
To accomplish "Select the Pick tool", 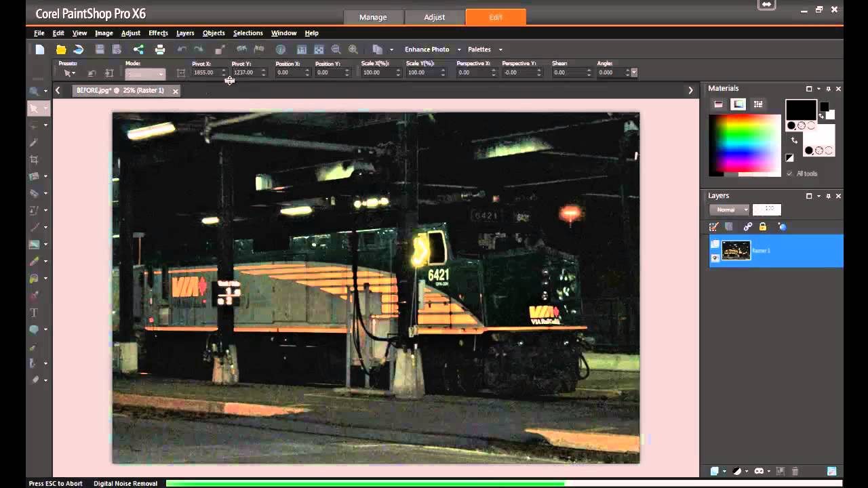I will (34, 108).
